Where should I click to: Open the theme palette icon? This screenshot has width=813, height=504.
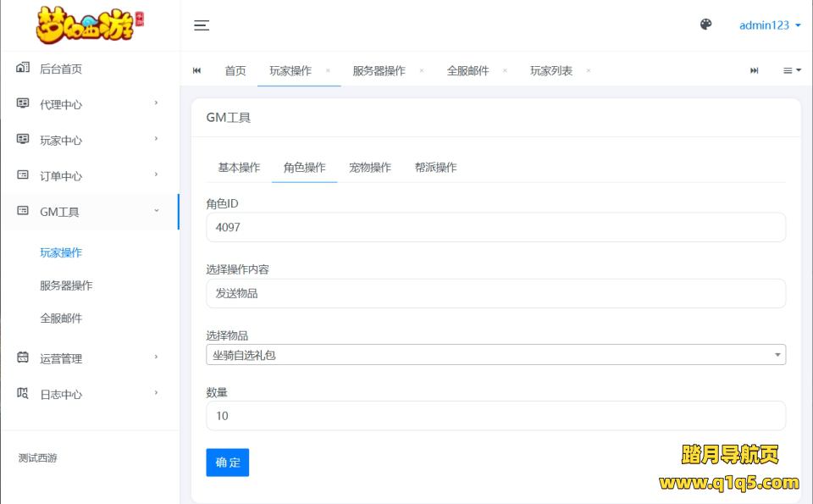(x=705, y=25)
